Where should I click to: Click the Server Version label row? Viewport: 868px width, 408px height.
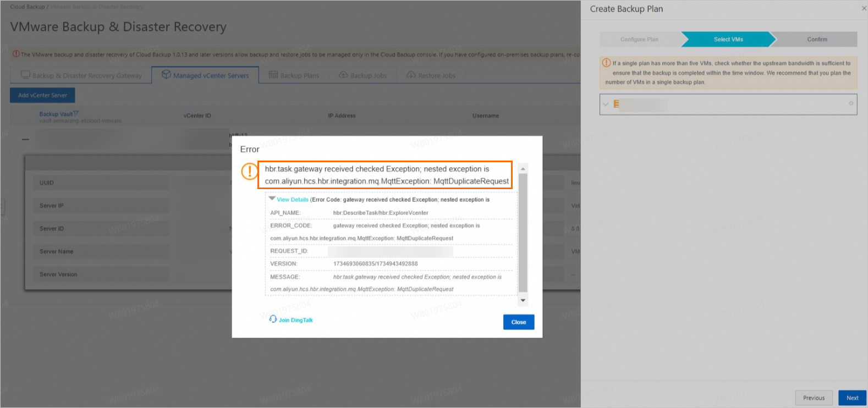(101, 274)
